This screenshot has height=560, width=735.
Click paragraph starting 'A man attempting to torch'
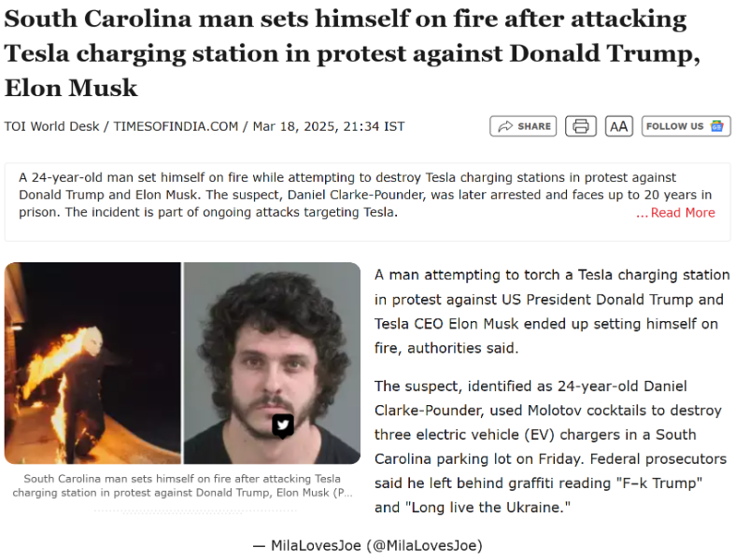pos(552,311)
